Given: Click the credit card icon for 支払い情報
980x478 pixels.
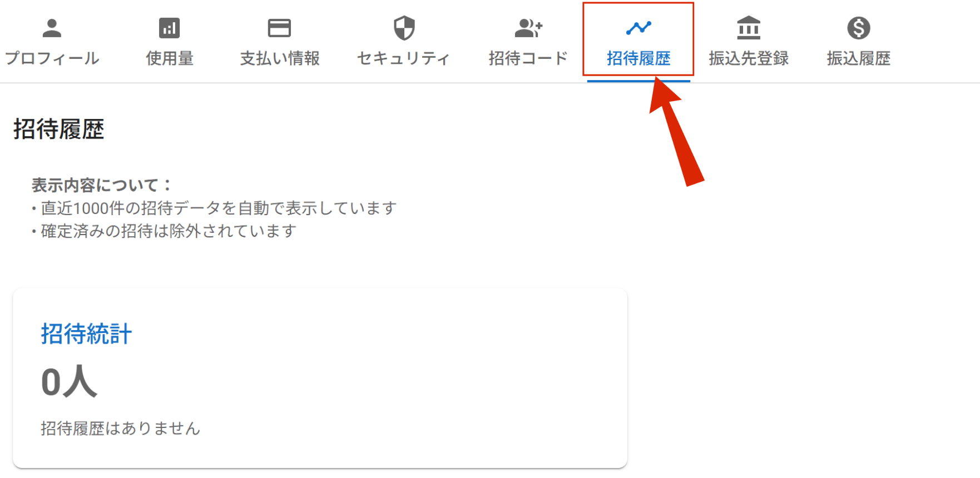Looking at the screenshot, I should coord(279,28).
